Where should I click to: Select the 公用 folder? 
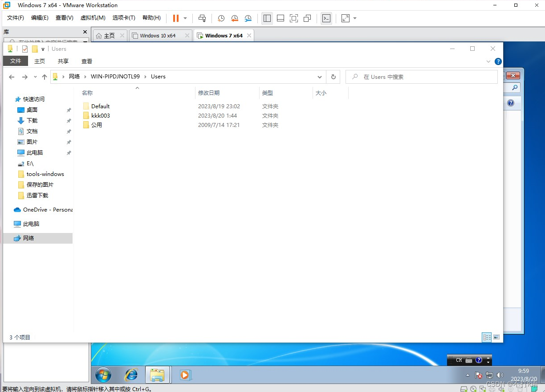[x=93, y=125]
